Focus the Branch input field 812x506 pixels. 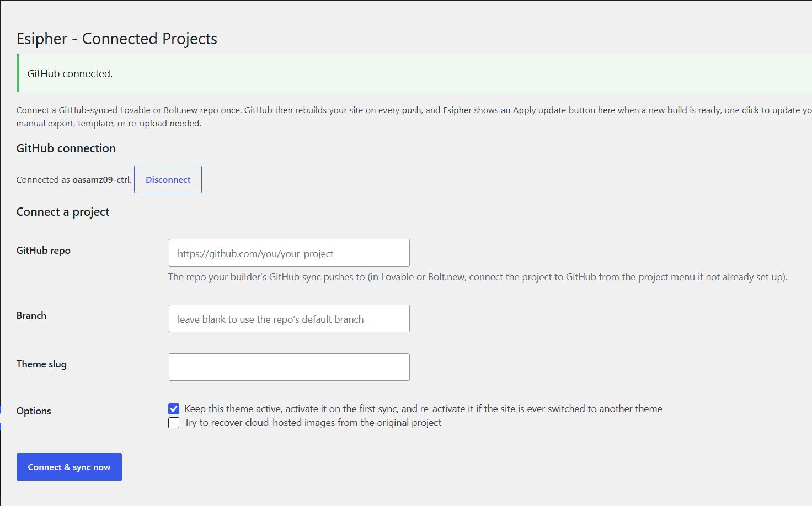click(289, 318)
